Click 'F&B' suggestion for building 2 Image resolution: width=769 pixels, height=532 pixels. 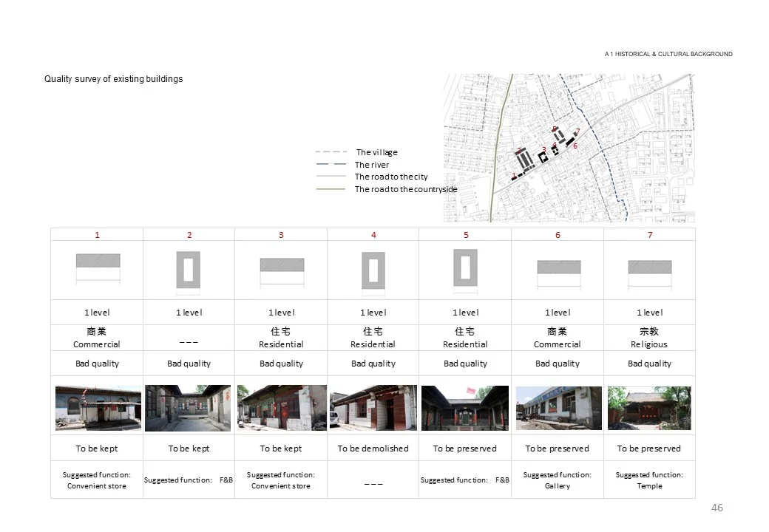226,480
